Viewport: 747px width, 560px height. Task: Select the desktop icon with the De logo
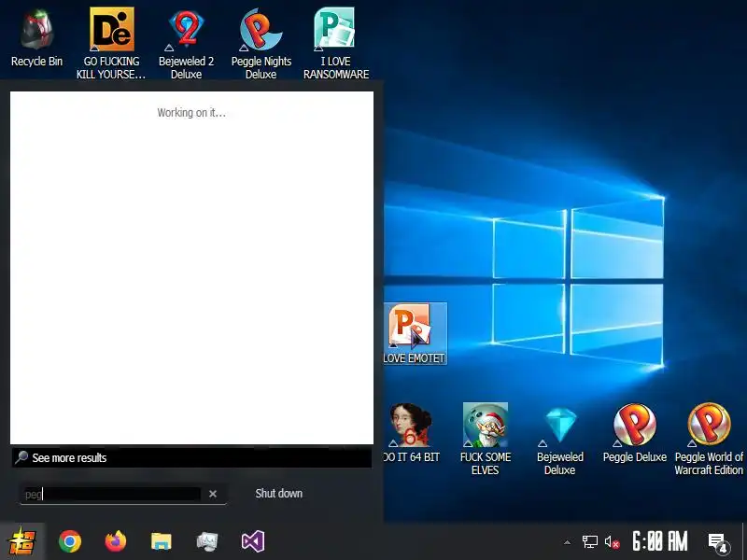click(x=111, y=42)
